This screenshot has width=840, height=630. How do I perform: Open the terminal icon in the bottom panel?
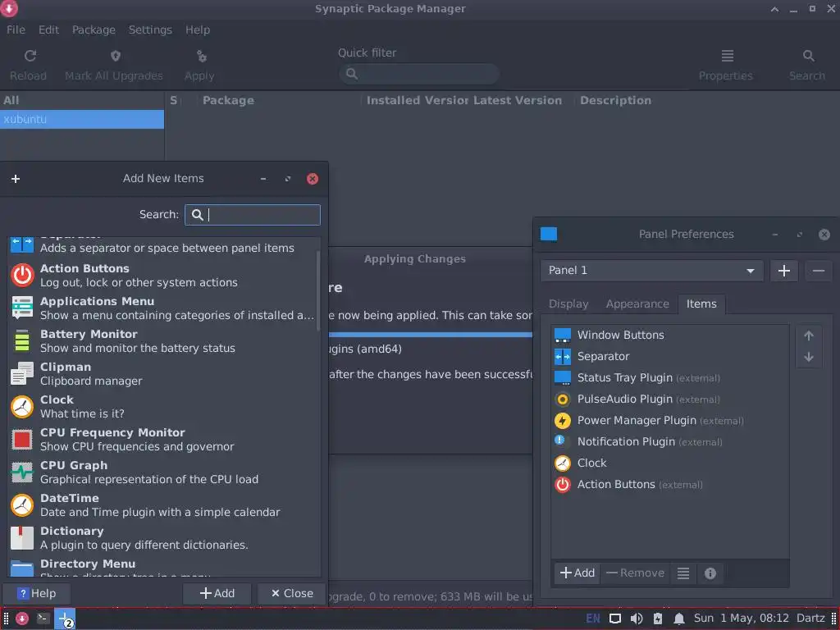coord(43,619)
